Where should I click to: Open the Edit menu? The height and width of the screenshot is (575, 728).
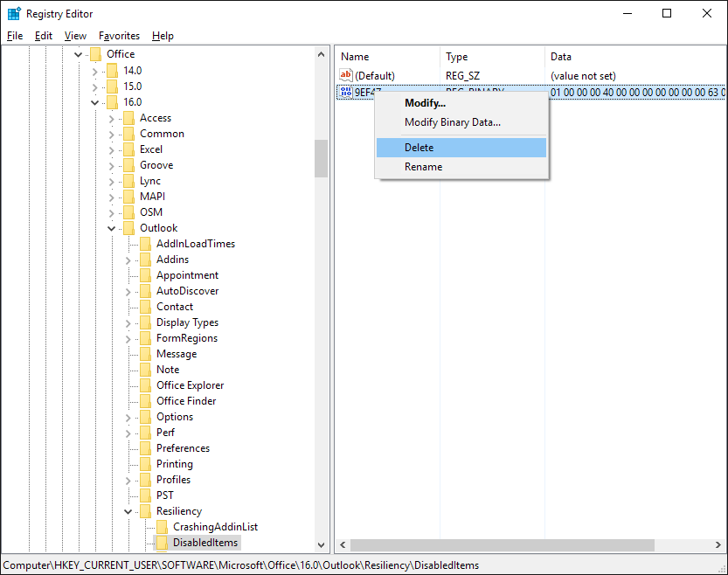point(44,36)
